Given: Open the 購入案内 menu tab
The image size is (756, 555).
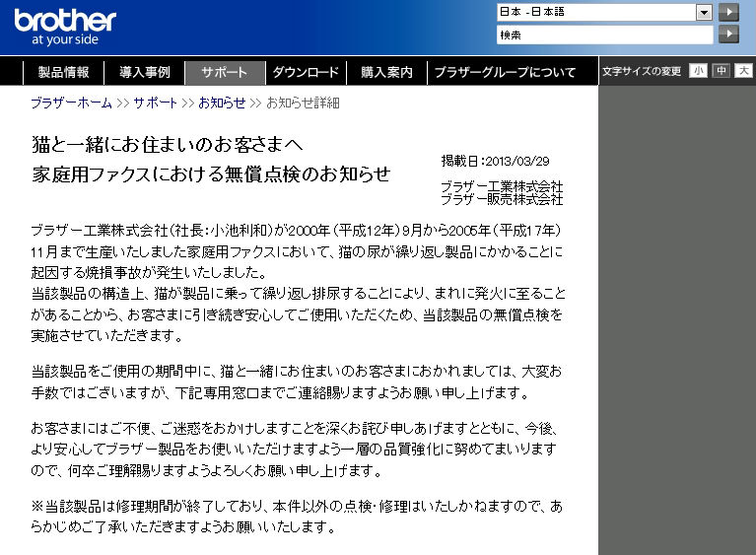Looking at the screenshot, I should pyautogui.click(x=386, y=72).
